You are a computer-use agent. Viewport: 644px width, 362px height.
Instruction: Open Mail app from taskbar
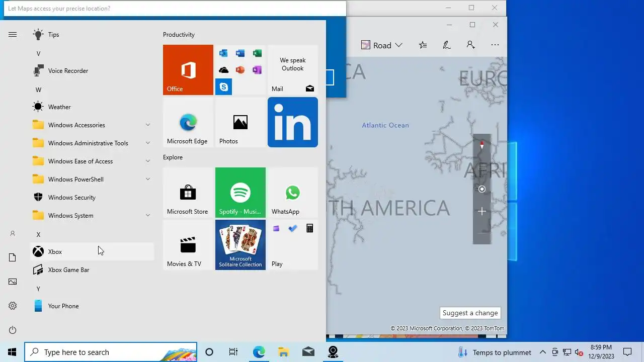tap(308, 352)
